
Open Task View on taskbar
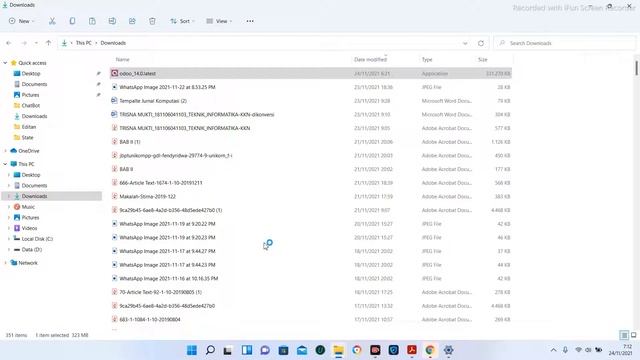(228, 350)
